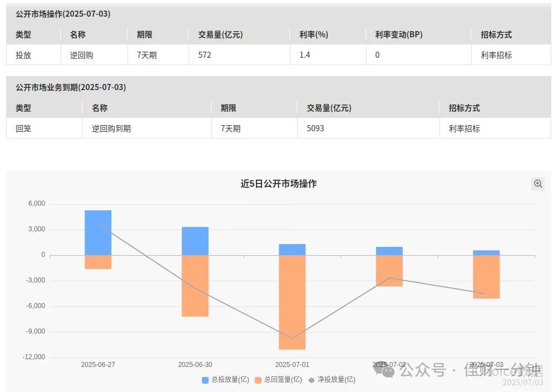Toggle the 总回笼量(亿) orange legend item
558x392 pixels.
(x=278, y=380)
